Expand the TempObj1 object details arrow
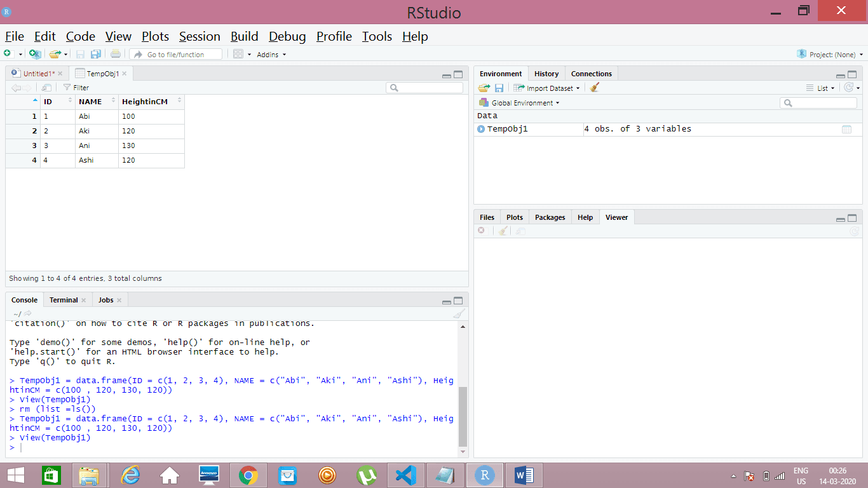 click(481, 129)
